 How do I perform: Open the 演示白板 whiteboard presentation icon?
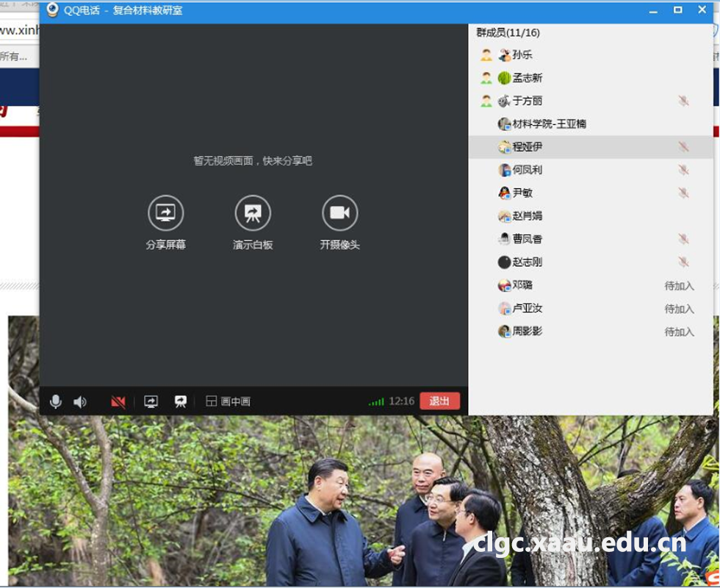tap(253, 213)
